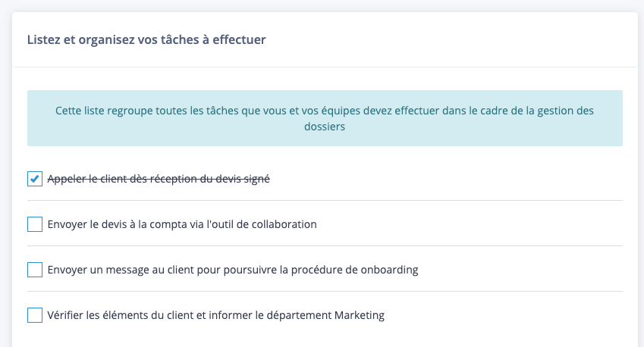Tick the 'Envoyer un message au client' checkbox
644x347 pixels.
pos(35,270)
